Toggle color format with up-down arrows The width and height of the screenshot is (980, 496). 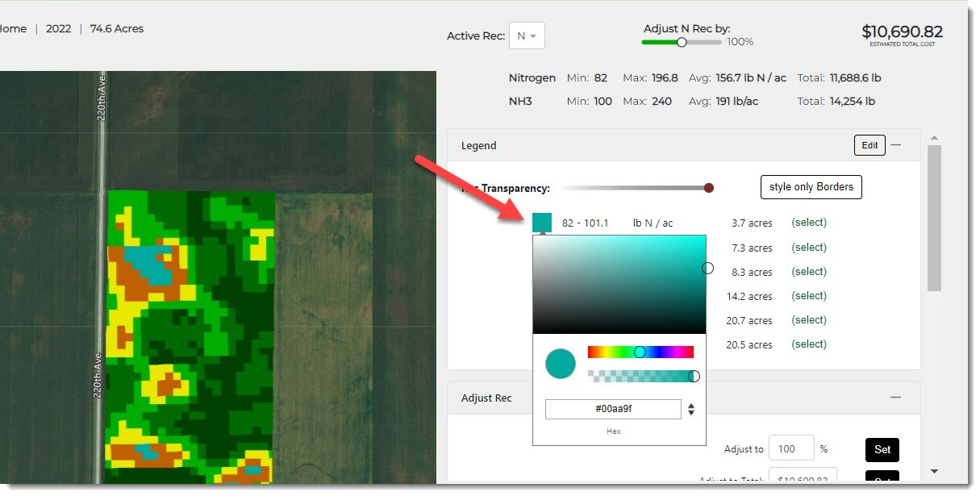click(x=691, y=410)
